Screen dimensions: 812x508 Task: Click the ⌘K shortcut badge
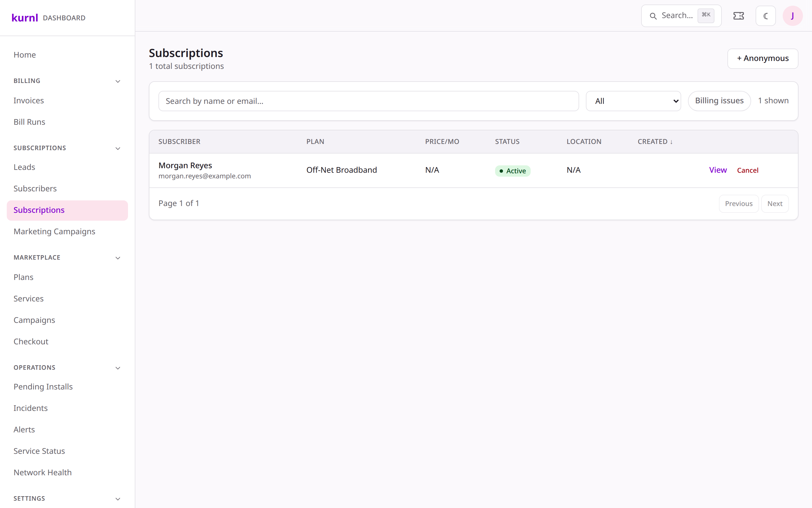click(x=706, y=16)
